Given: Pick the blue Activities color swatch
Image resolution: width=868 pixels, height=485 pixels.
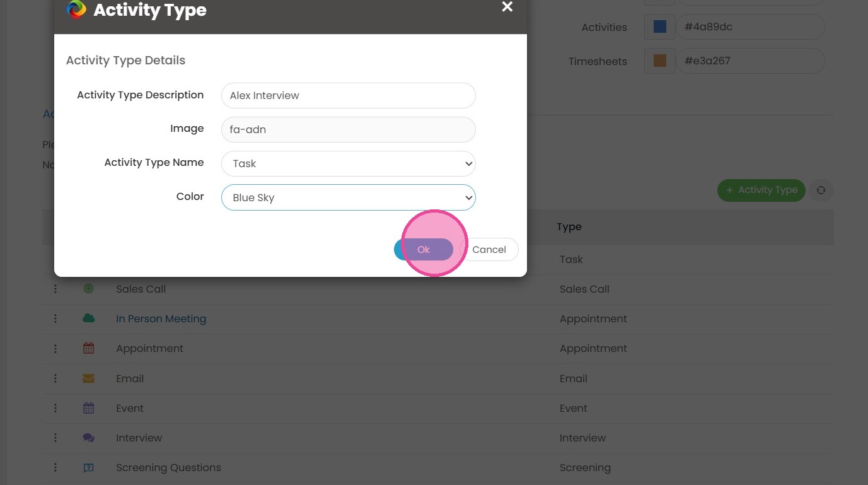Looking at the screenshot, I should (659, 27).
